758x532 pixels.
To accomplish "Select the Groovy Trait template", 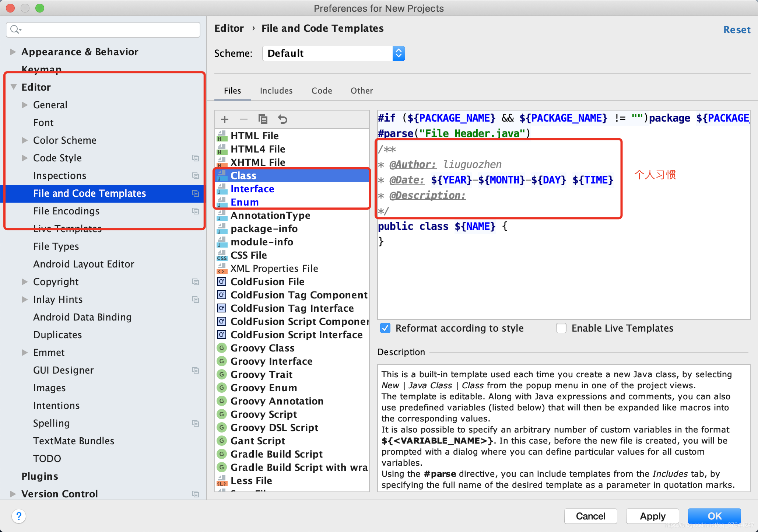I will [x=292, y=375].
